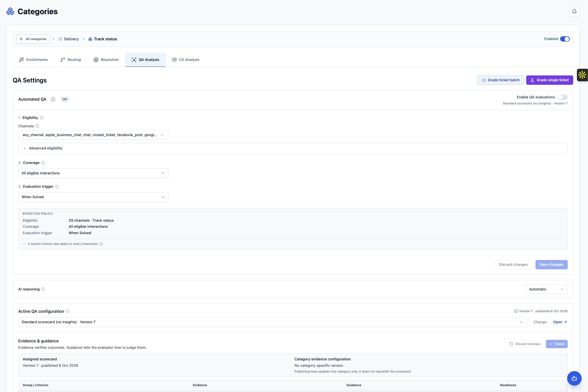Open the chatbot assistant floating button
The image size is (588, 392).
574,378
